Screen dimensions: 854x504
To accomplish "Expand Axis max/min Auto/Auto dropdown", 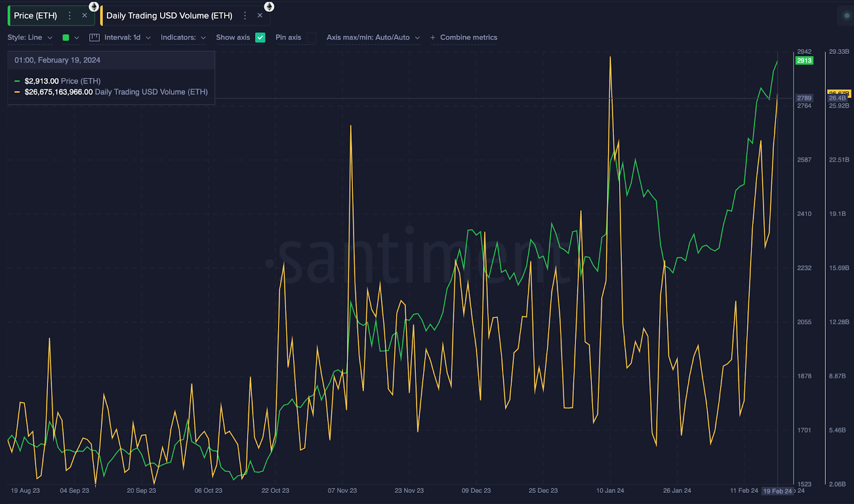I will (373, 37).
